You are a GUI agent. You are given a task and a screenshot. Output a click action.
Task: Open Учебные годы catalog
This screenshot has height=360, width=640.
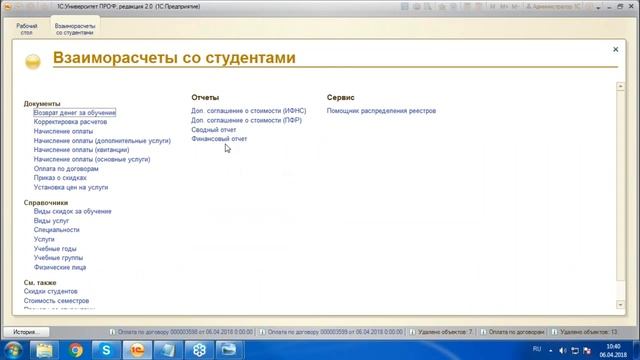click(55, 249)
